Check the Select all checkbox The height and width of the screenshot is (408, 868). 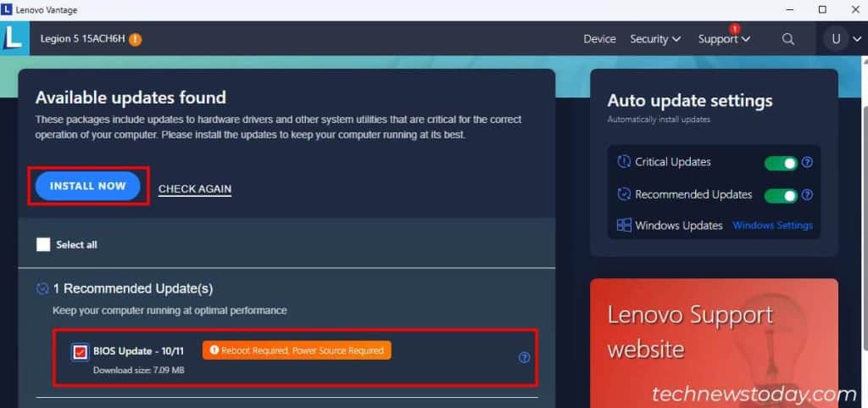click(43, 244)
